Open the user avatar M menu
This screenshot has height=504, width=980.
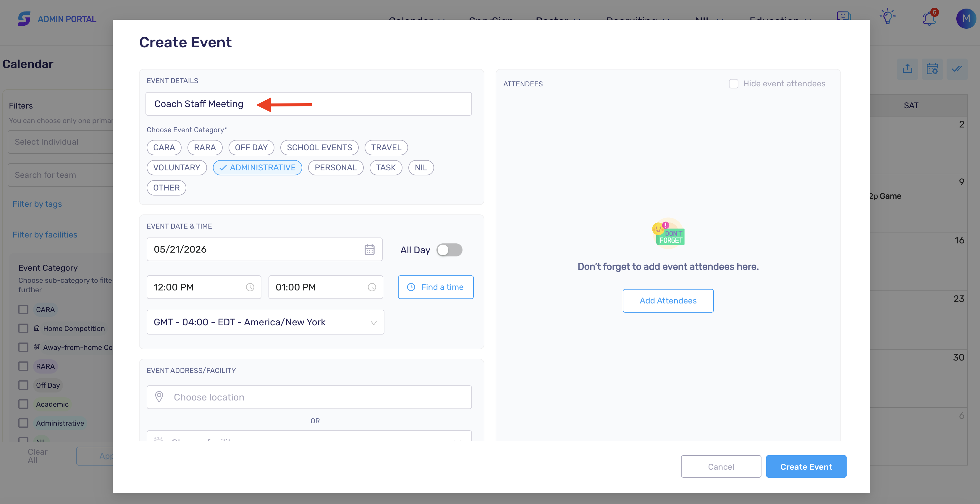click(966, 18)
